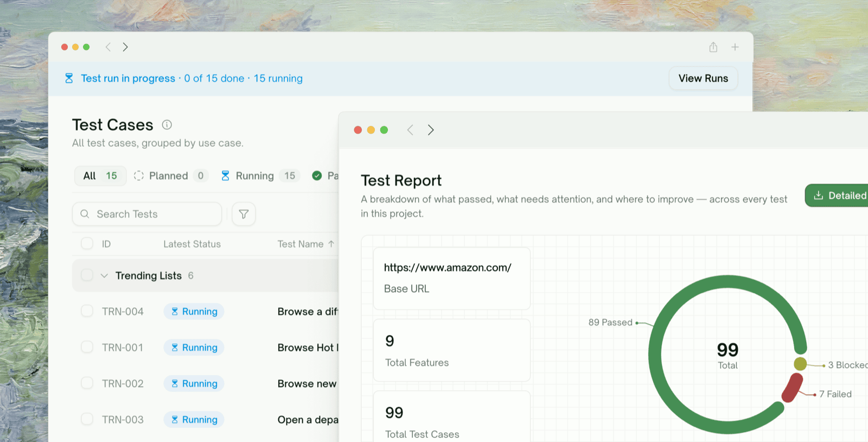Open a new tab with the plus icon
Viewport: 868px width, 442px height.
click(735, 47)
